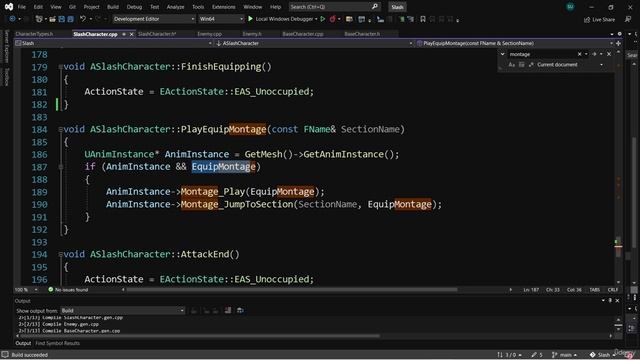Click the montage find input field
640x360 pixels.
[x=542, y=54]
